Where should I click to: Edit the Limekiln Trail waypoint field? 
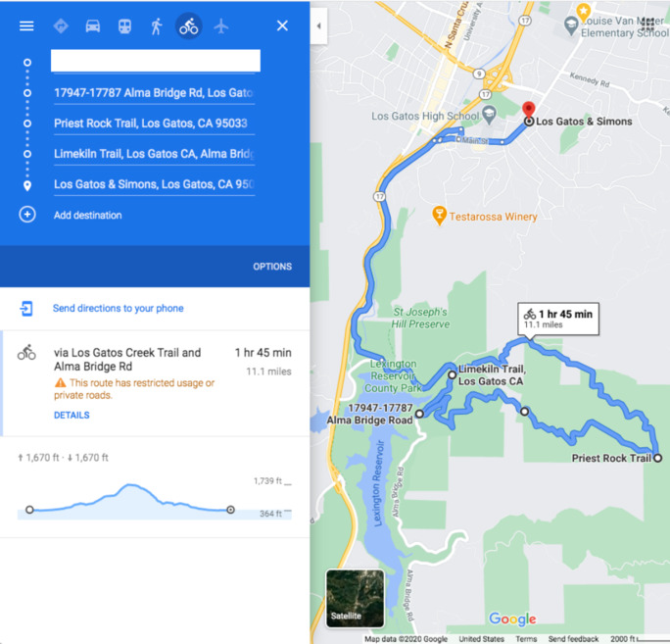154,154
